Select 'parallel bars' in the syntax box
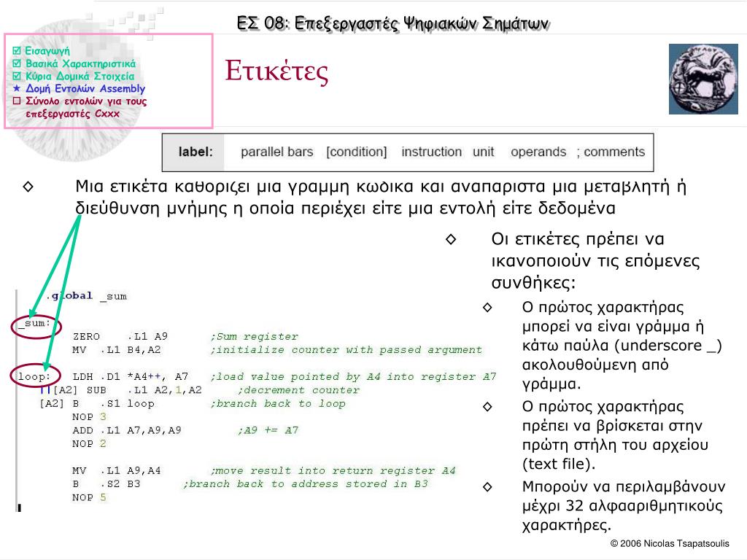Image resolution: width=747 pixels, height=560 pixels. (276, 152)
